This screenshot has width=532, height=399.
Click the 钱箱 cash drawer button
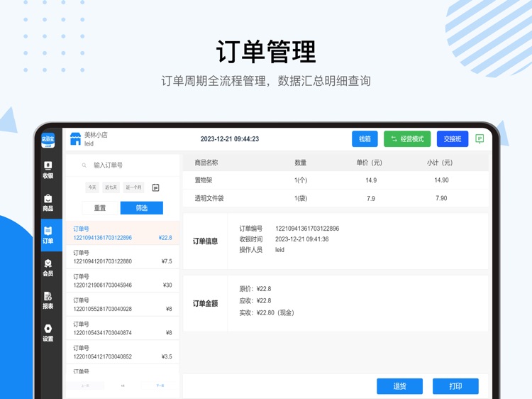(x=365, y=139)
